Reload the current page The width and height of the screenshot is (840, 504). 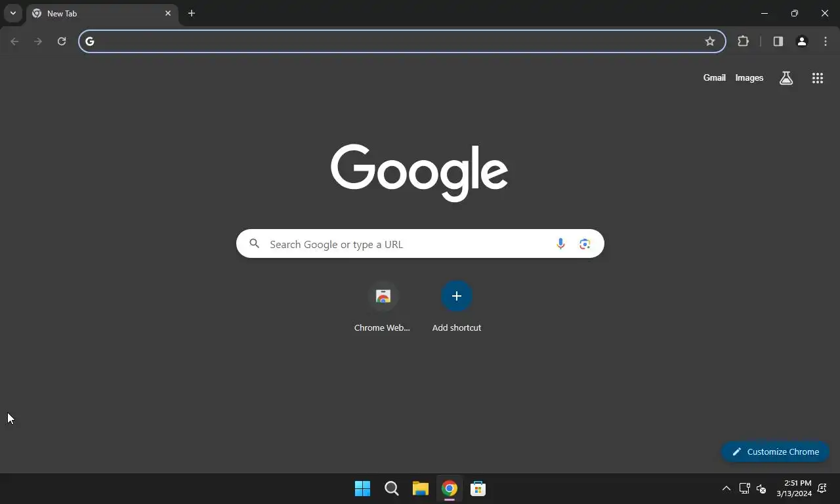point(62,41)
